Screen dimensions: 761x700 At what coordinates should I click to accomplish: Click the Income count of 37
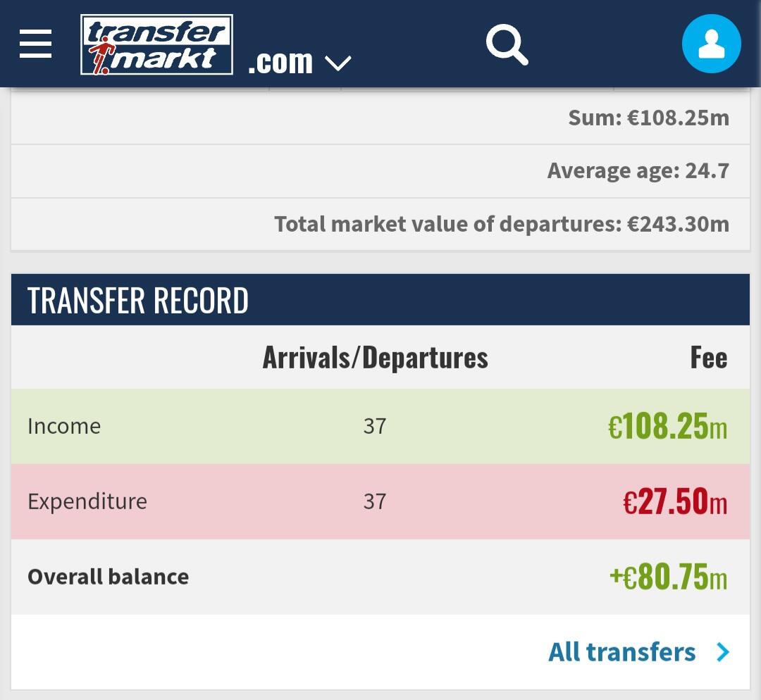[x=375, y=426]
